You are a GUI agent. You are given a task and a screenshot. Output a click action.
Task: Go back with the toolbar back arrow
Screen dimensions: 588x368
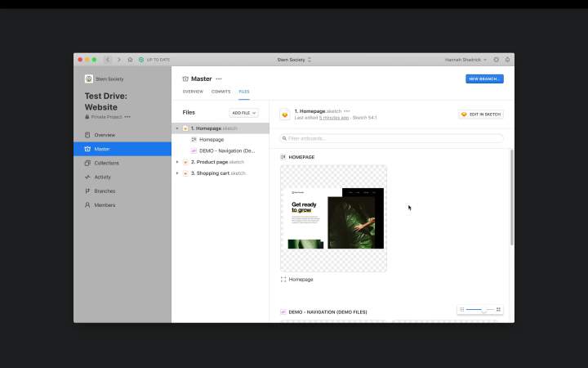point(108,60)
